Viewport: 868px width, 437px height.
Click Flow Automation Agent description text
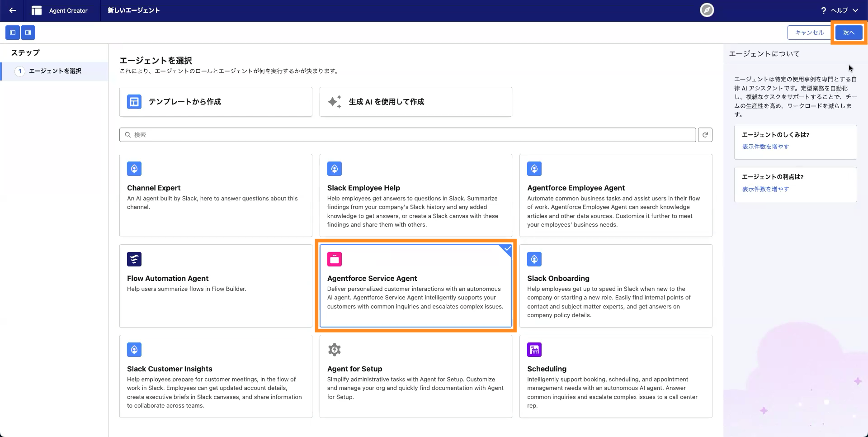187,289
